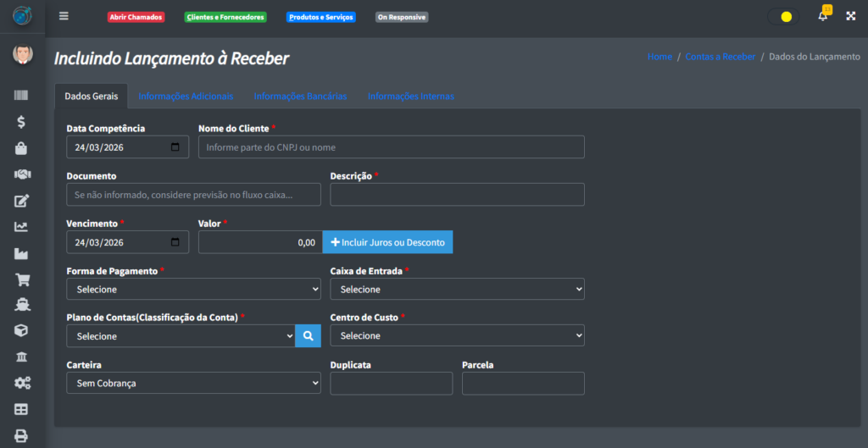Open the bank building sidebar icon

pyautogui.click(x=22, y=357)
